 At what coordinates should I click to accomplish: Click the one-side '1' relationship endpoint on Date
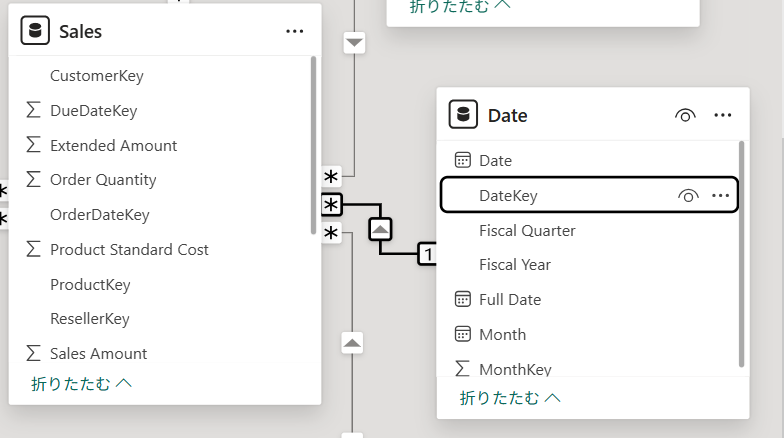(428, 254)
